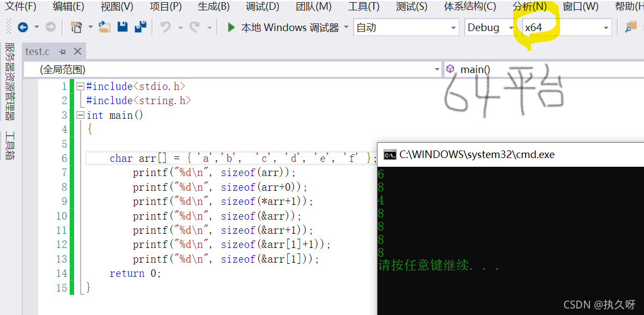Click the sizeof(&arr) line 10
Screen dimensions: 644x315
coord(217,216)
